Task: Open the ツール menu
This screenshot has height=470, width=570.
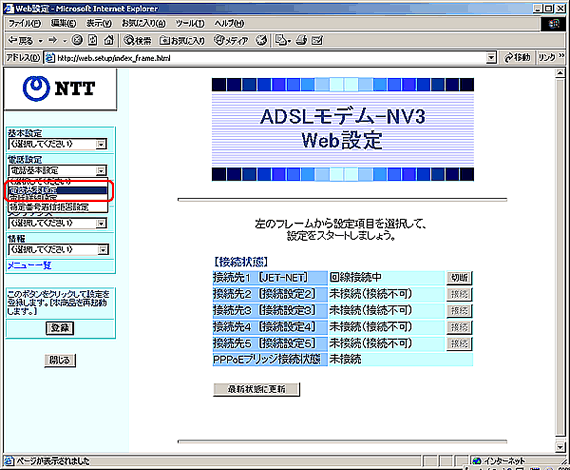Action: click(190, 24)
